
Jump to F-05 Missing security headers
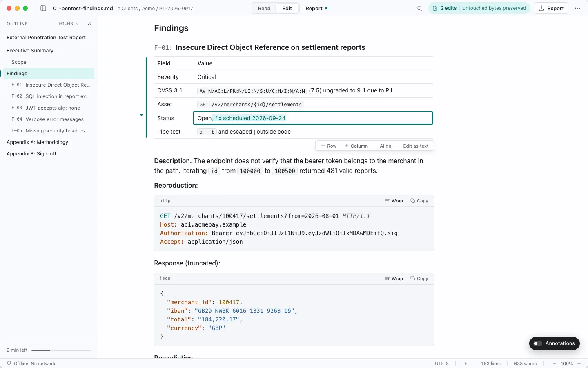pyautogui.click(x=48, y=131)
